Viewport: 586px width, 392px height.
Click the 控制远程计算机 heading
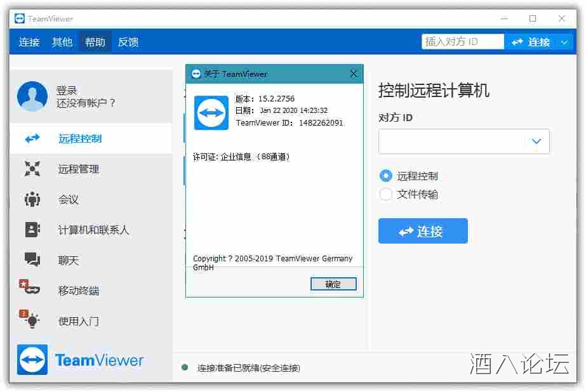point(434,90)
